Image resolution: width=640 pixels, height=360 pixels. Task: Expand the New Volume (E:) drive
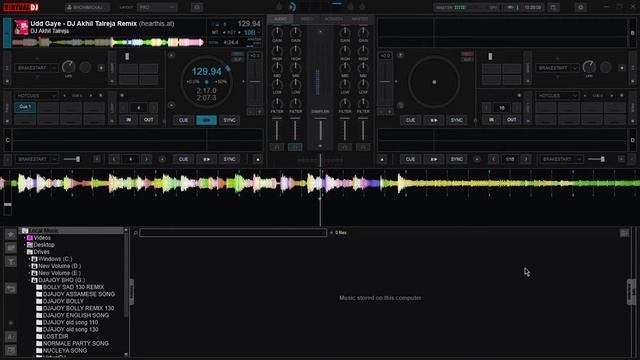tap(29, 273)
